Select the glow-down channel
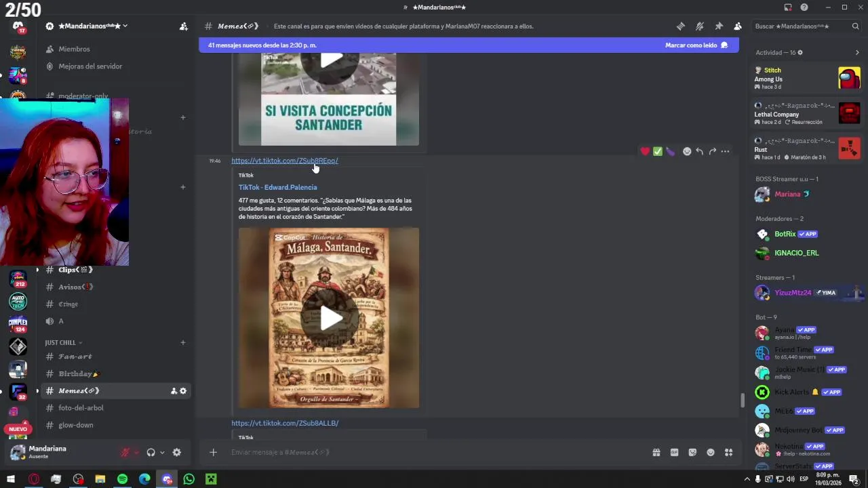The width and height of the screenshot is (868, 488). pos(75,425)
